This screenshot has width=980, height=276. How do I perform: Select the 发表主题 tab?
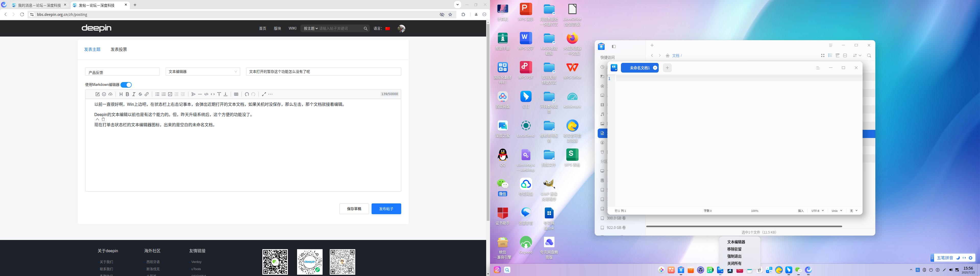[92, 50]
